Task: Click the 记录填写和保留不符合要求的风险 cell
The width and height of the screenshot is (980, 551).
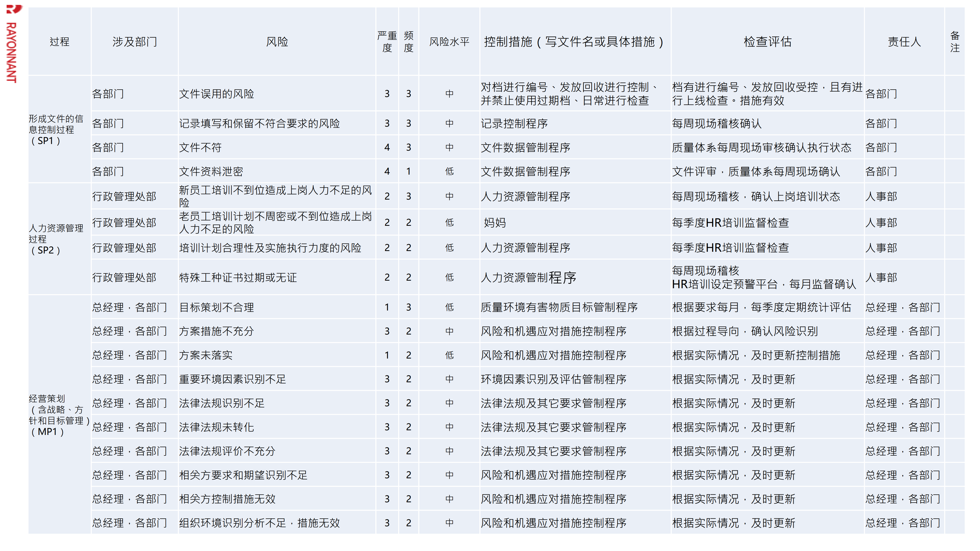Action: pyautogui.click(x=277, y=123)
